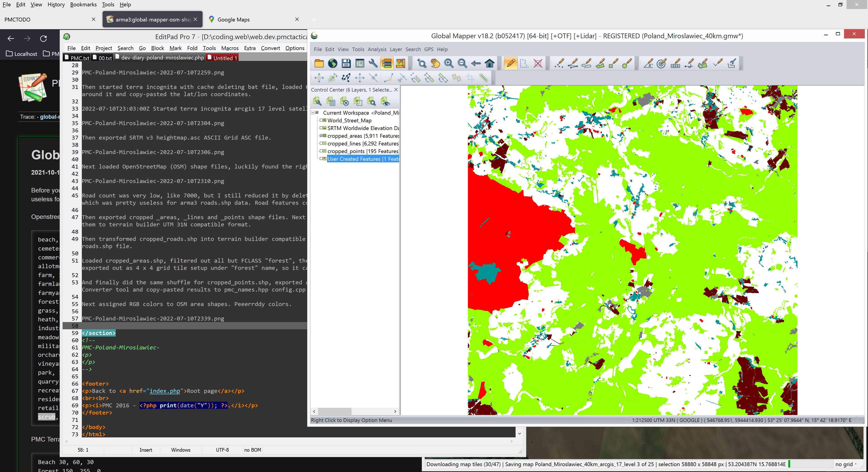868x472 pixels.
Task: Select the Digitizer pencil tool
Action: point(510,63)
